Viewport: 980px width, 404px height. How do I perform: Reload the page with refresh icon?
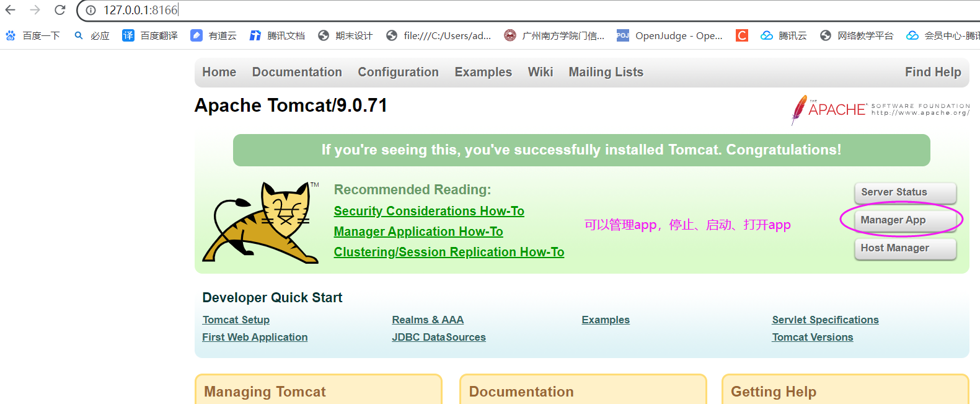point(60,10)
